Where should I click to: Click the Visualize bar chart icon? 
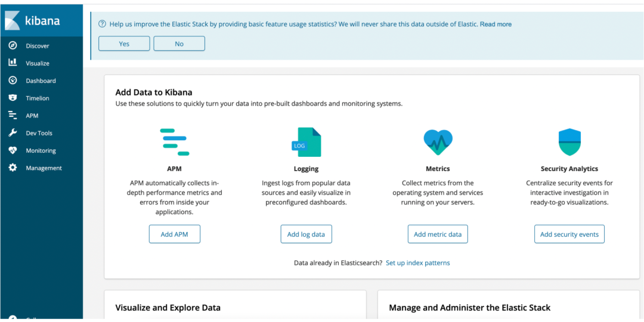13,63
